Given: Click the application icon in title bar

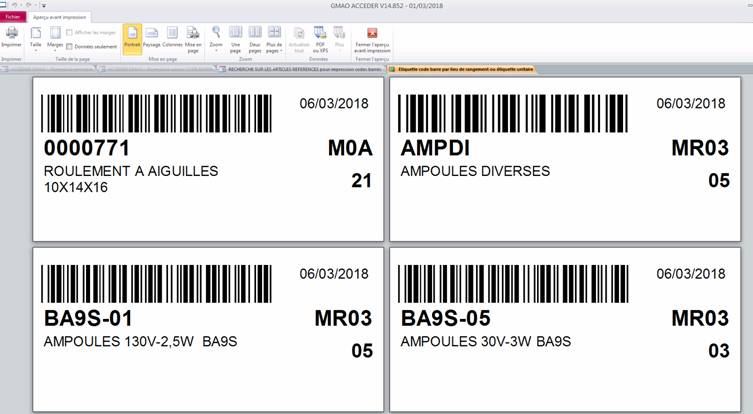Looking at the screenshot, I should pyautogui.click(x=2, y=5).
